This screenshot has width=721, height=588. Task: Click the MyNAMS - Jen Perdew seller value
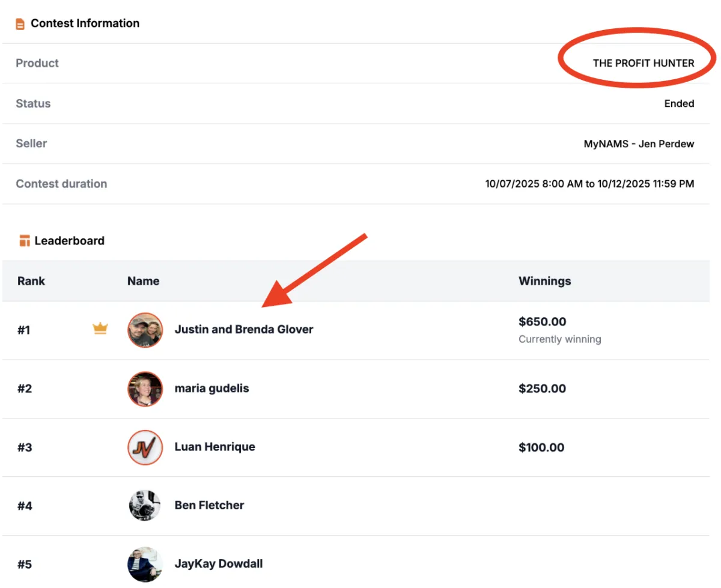pyautogui.click(x=639, y=144)
